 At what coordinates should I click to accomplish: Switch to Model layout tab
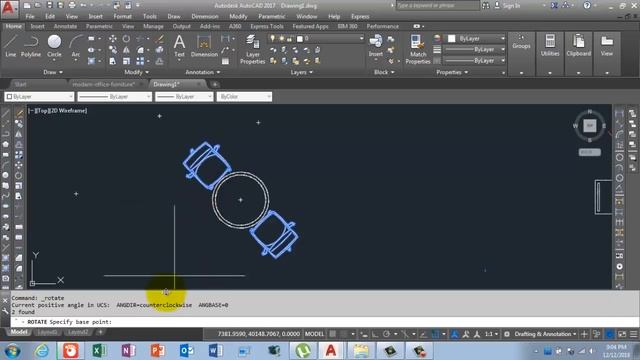19,332
